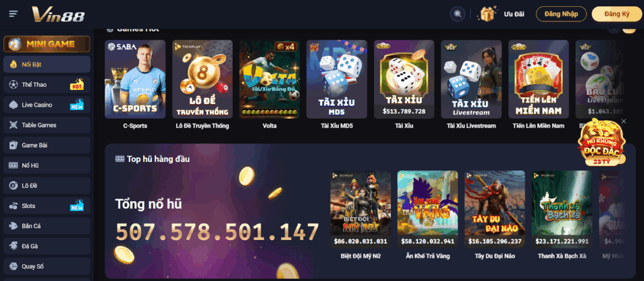Click the Vin88 logo
The width and height of the screenshot is (644, 281).
click(58, 14)
